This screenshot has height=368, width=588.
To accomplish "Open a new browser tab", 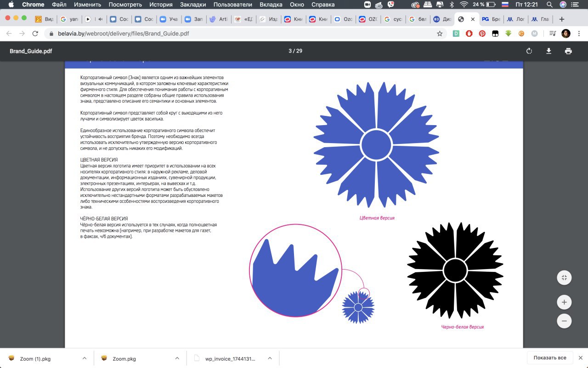I will 561,19.
